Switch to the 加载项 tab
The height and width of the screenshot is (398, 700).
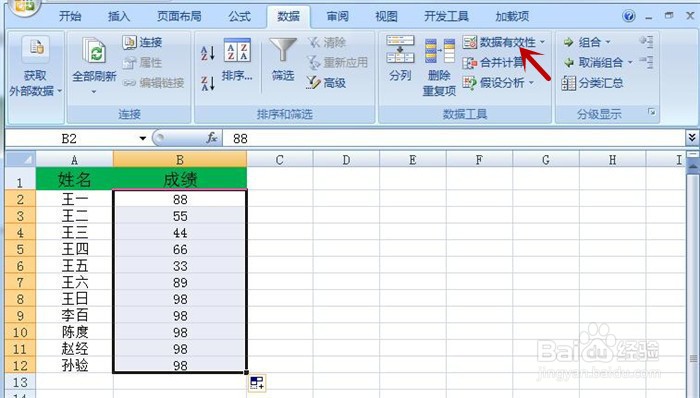tap(512, 17)
